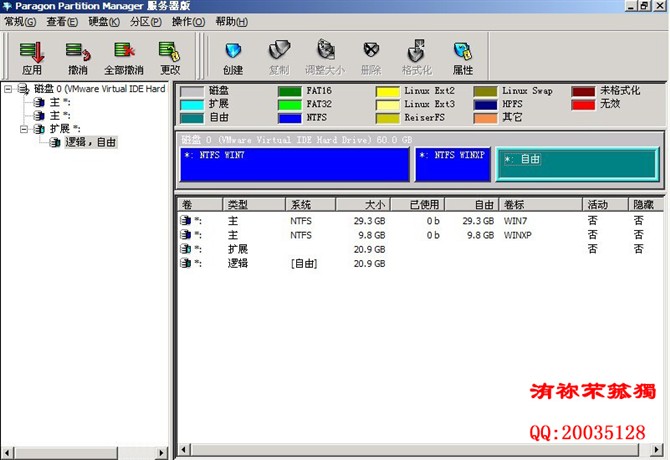Collapse the 磁盘 0 tree node
Screen dimensions: 670x460
pyautogui.click(x=8, y=89)
